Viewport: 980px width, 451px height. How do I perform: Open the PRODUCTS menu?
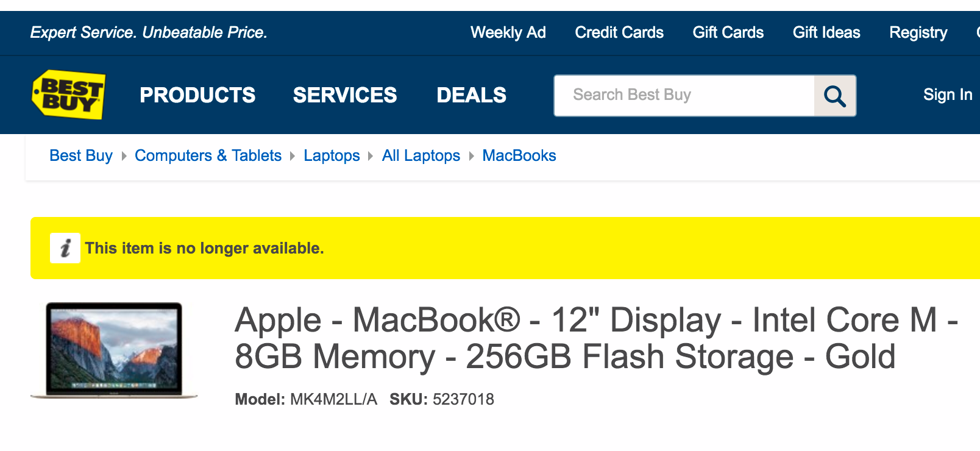click(197, 95)
